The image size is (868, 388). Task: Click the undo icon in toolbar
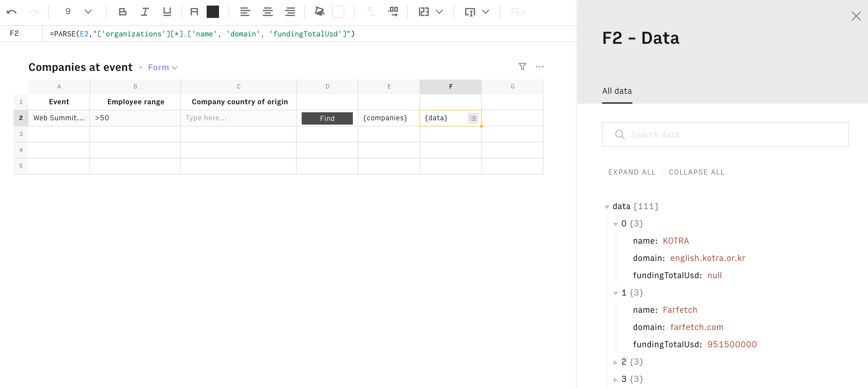12,12
